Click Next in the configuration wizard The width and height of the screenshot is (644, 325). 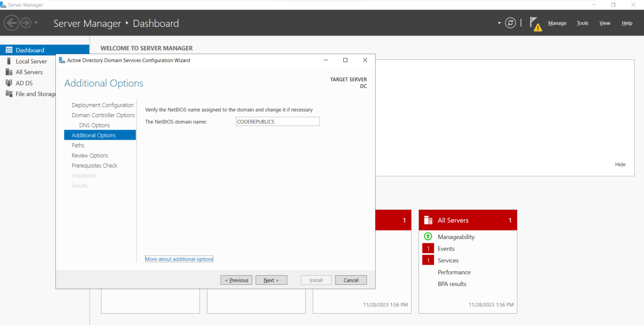tap(271, 280)
